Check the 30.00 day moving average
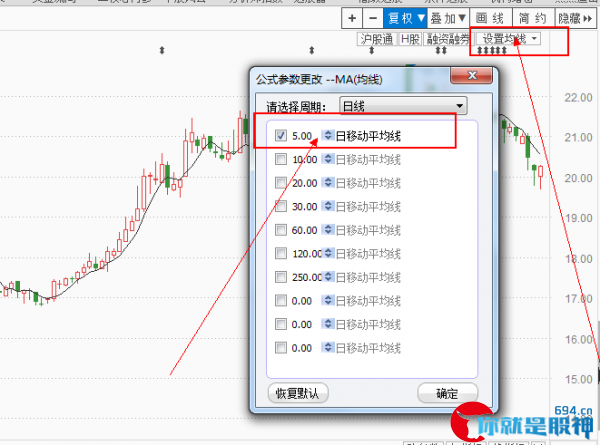 point(281,207)
